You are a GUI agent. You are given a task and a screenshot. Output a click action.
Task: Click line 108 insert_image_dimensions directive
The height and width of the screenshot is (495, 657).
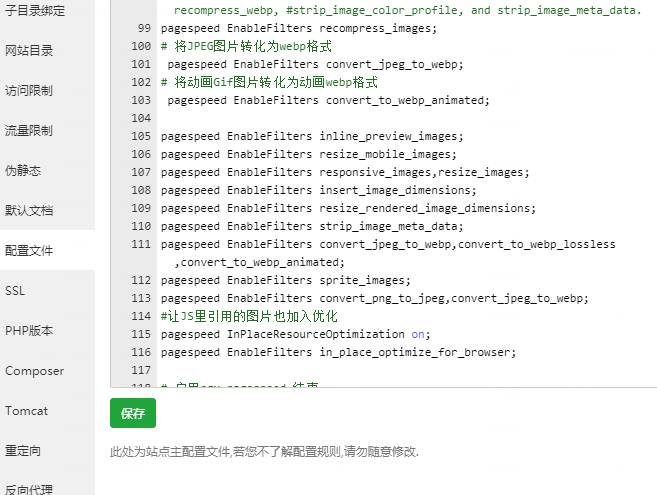319,191
